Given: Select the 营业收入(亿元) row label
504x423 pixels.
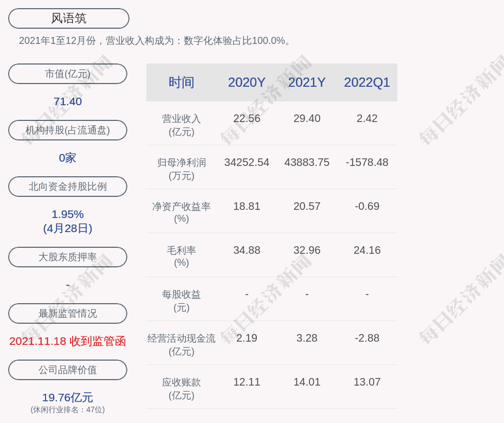Looking at the screenshot, I should pyautogui.click(x=182, y=125).
